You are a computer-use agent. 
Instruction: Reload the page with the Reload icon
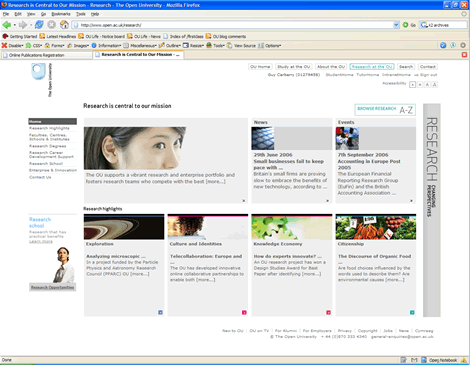(x=39, y=25)
